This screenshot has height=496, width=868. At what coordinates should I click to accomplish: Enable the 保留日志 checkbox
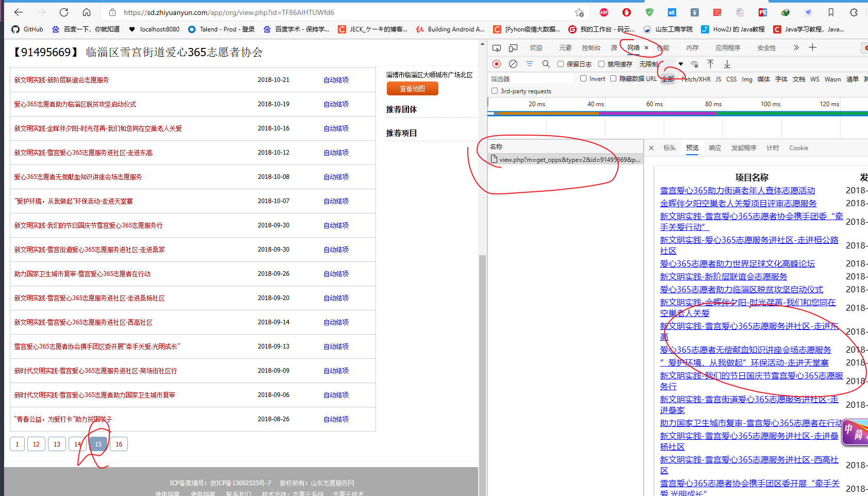pyautogui.click(x=561, y=64)
